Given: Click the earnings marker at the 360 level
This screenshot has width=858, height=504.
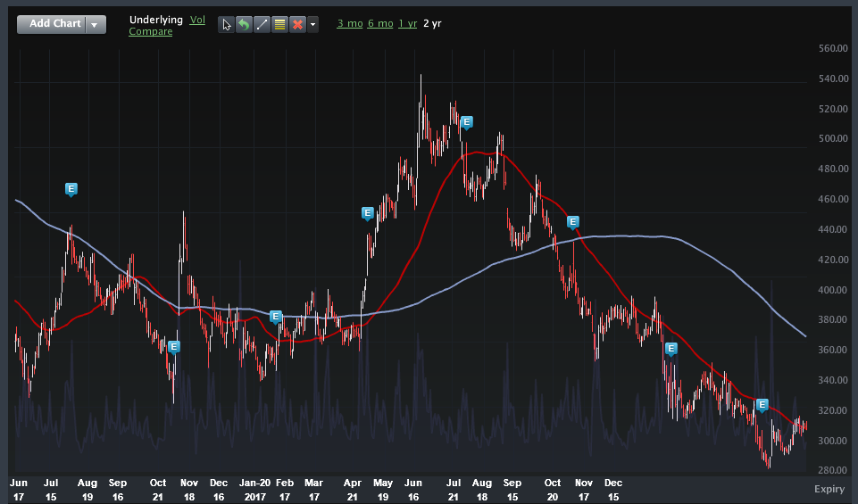Looking at the screenshot, I should [671, 348].
